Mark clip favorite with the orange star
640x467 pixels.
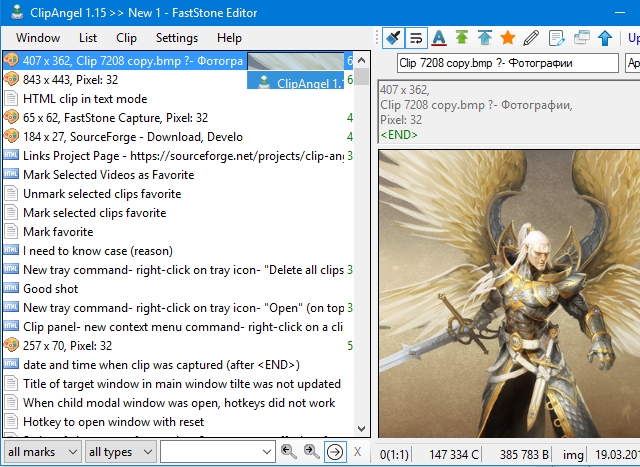(507, 38)
